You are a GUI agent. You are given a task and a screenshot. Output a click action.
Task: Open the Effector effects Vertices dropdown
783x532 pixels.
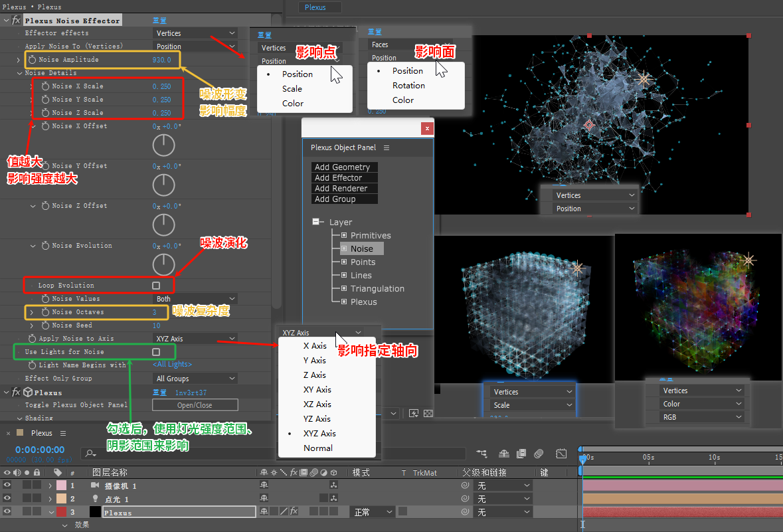coord(195,33)
